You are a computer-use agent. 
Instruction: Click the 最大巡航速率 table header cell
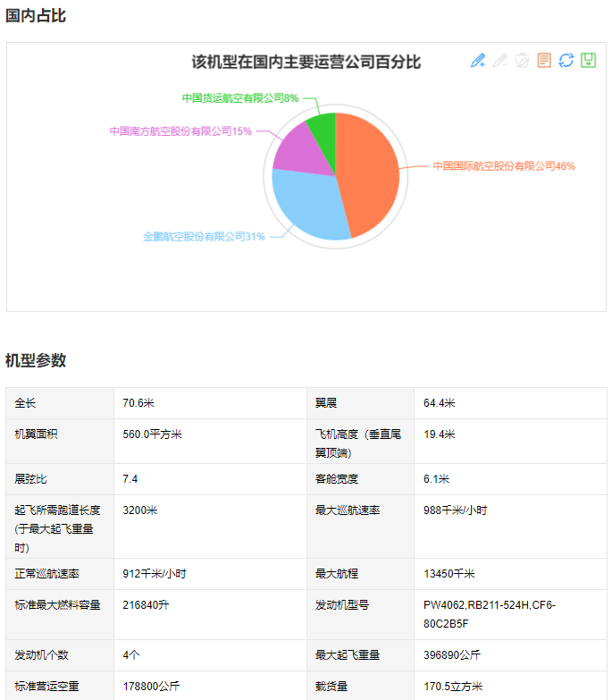point(360,527)
